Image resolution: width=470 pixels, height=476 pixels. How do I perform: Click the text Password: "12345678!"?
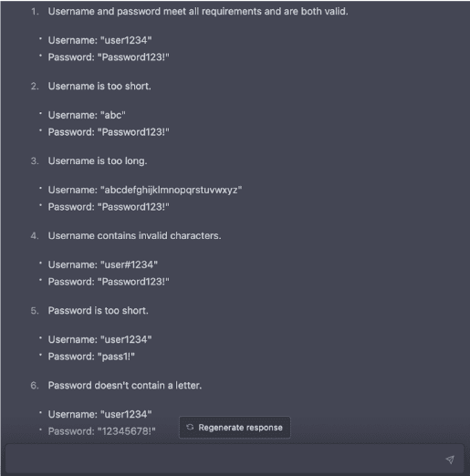point(101,431)
